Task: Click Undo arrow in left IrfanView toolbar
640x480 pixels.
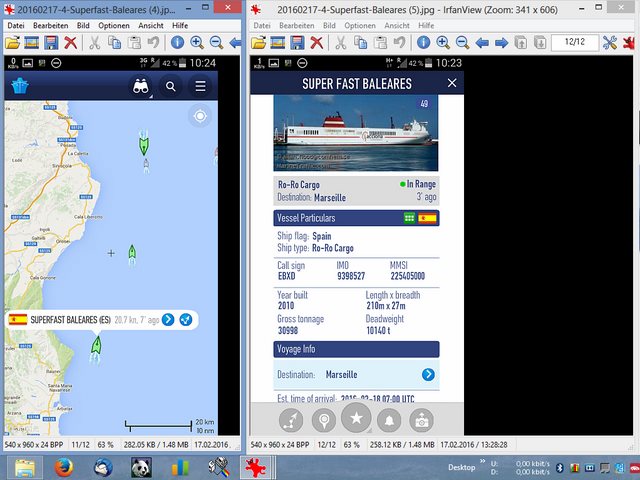Action: point(153,42)
